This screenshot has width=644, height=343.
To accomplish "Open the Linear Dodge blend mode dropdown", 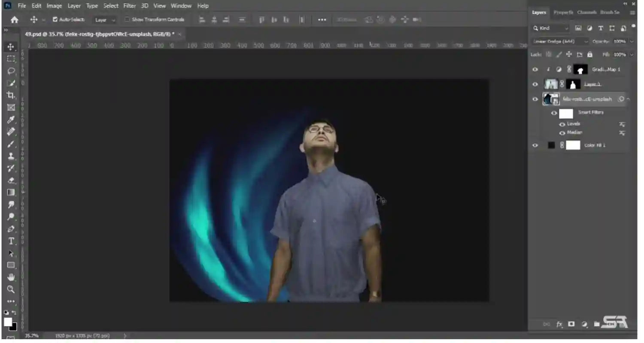I will coord(560,42).
